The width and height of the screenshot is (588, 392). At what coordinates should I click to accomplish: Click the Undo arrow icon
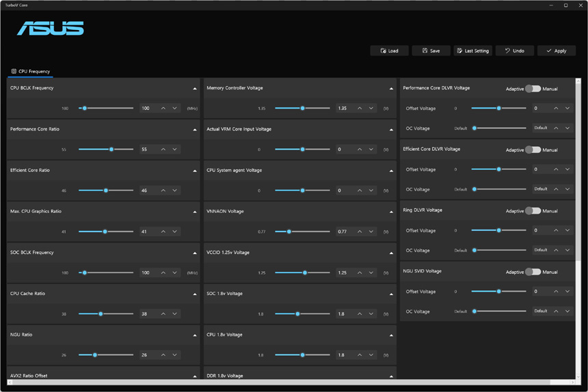pos(507,51)
